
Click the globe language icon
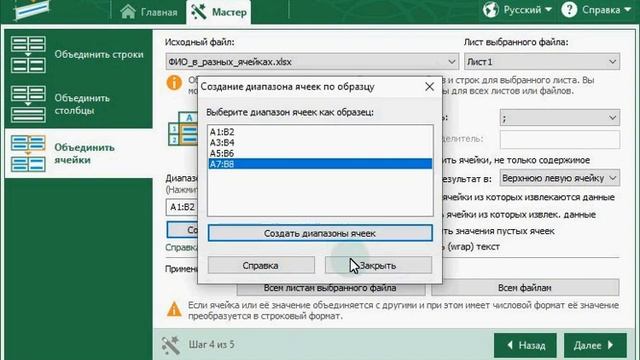(x=491, y=10)
